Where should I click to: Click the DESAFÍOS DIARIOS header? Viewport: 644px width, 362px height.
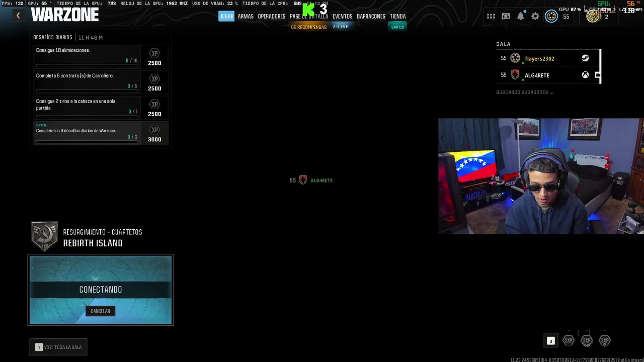click(x=53, y=38)
